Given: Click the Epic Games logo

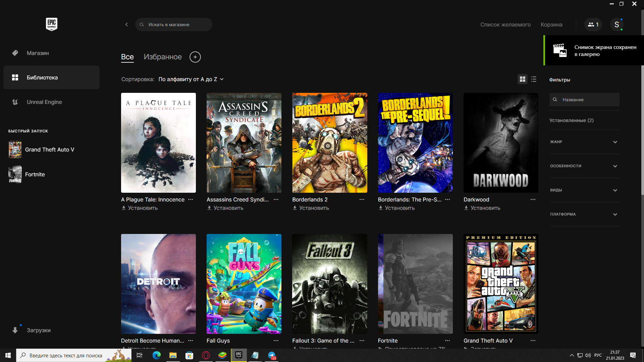Looking at the screenshot, I should (x=52, y=24).
